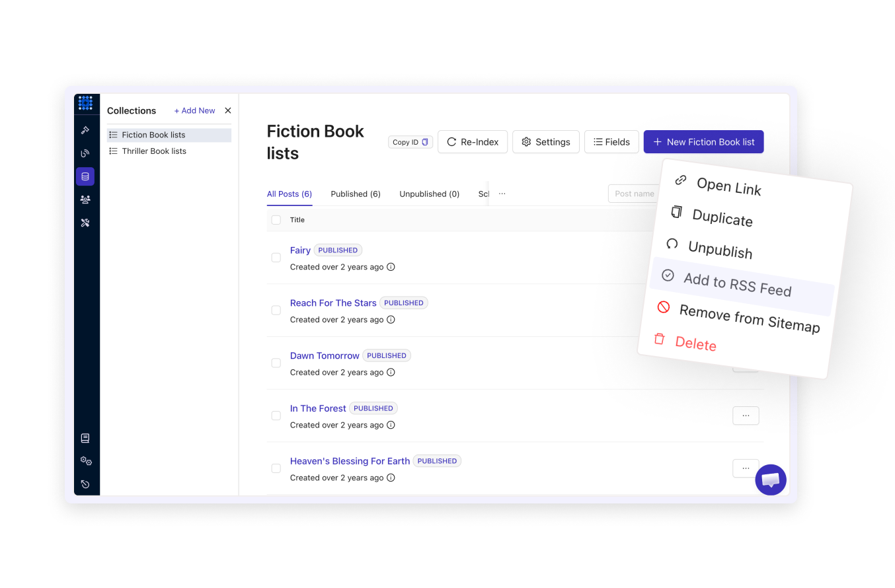Viewport: 895px width, 588px height.
Task: Check the Dawn Tomorrow row checkbox
Action: click(x=276, y=363)
